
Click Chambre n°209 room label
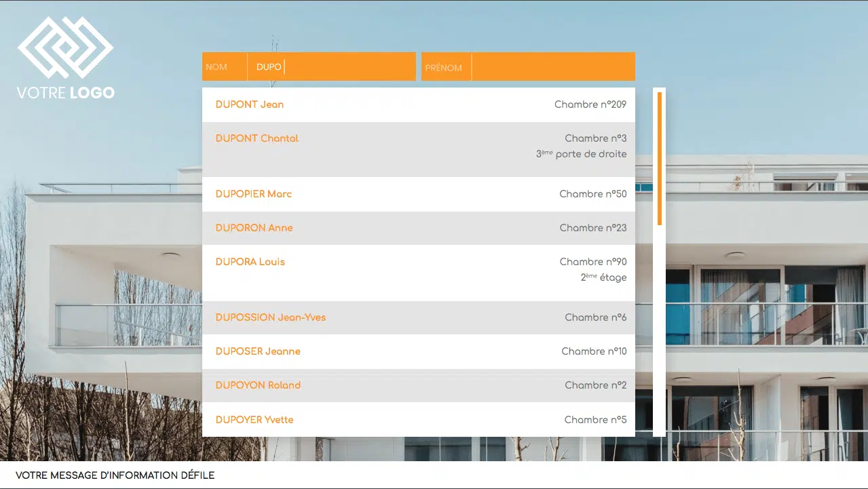point(590,104)
